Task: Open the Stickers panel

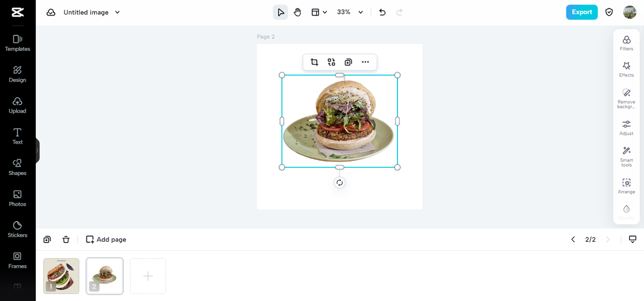Action: point(18,230)
